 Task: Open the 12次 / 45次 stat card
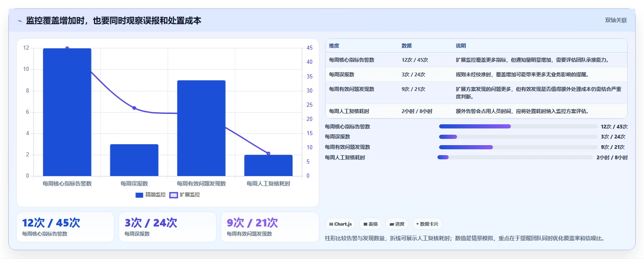tap(65, 227)
